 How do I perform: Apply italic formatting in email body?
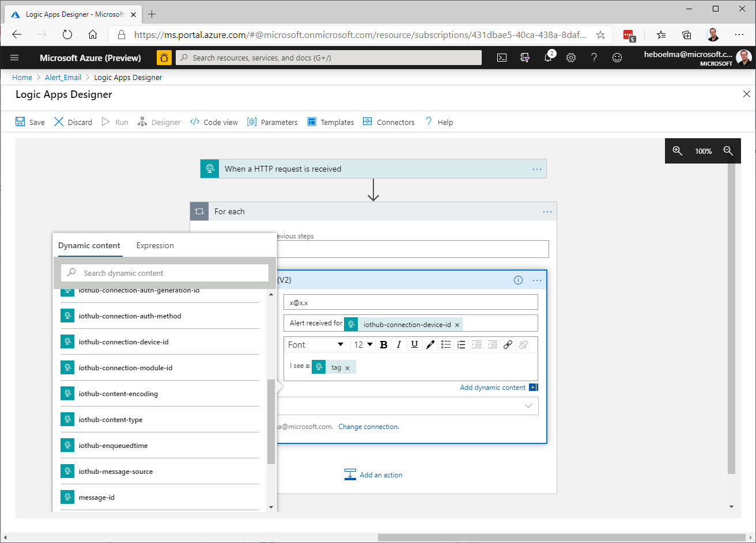(x=399, y=344)
